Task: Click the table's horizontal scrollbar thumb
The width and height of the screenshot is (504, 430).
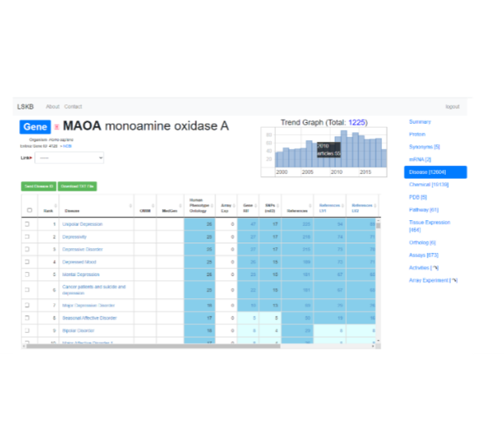Action: point(153,346)
